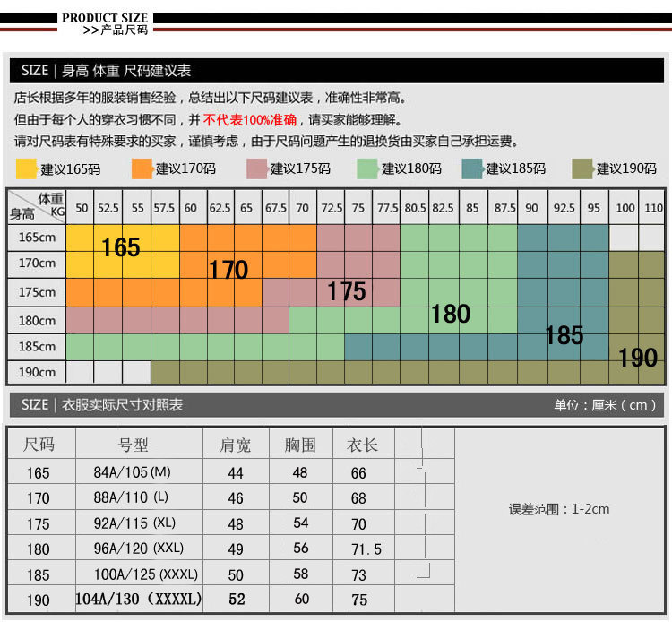672x622 pixels.
Task: Click the 165cm height row header
Action: 37,238
